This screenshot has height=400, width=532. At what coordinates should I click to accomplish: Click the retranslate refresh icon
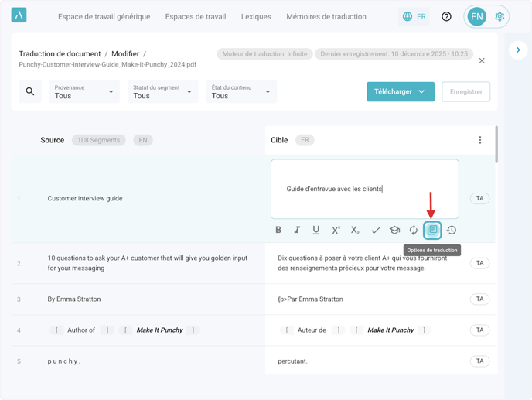tap(414, 230)
